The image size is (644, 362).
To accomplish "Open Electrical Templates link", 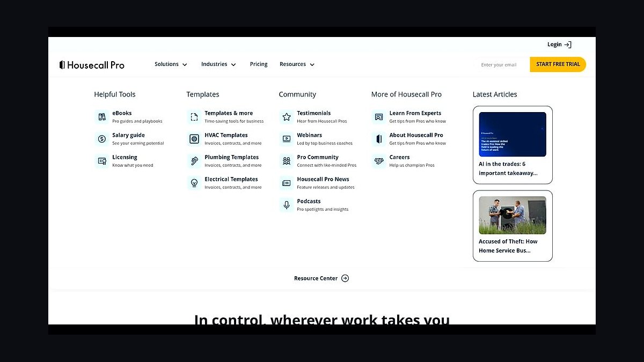I will click(231, 179).
